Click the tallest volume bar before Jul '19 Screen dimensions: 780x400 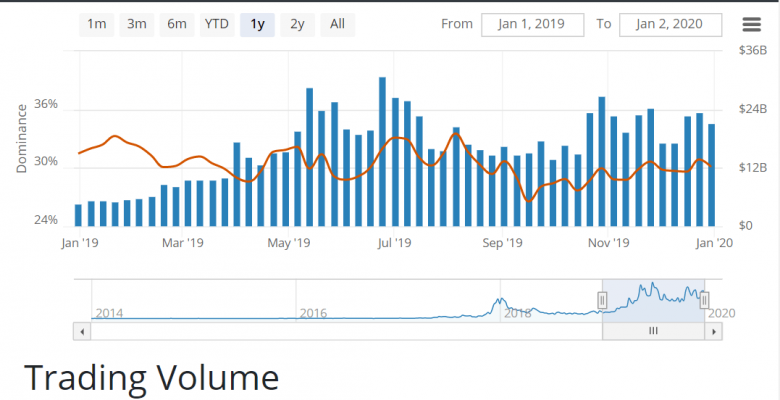coord(382,152)
